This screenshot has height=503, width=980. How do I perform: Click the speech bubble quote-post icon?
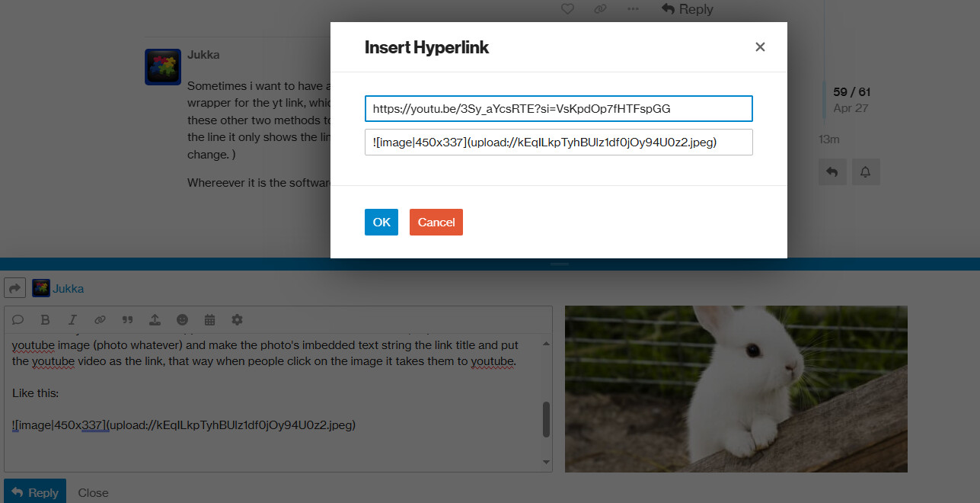click(18, 319)
